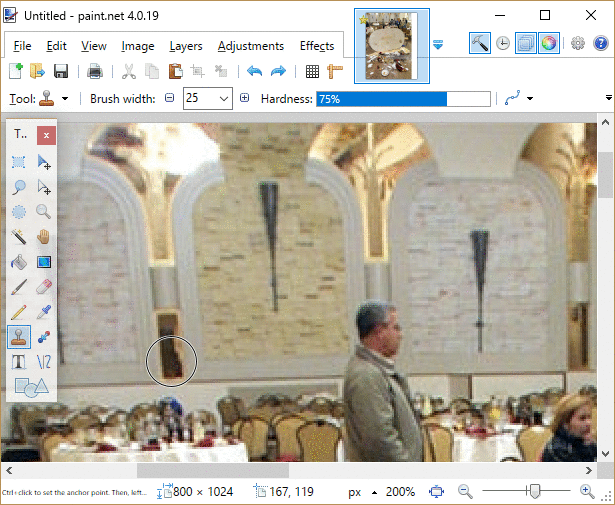Expand the Tool chooser dropdown

coord(65,98)
